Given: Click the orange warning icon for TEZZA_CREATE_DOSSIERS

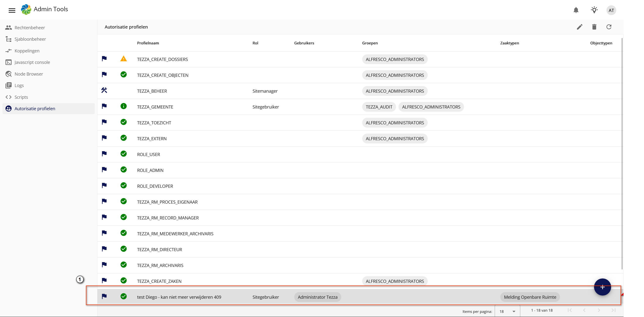Looking at the screenshot, I should click(123, 59).
